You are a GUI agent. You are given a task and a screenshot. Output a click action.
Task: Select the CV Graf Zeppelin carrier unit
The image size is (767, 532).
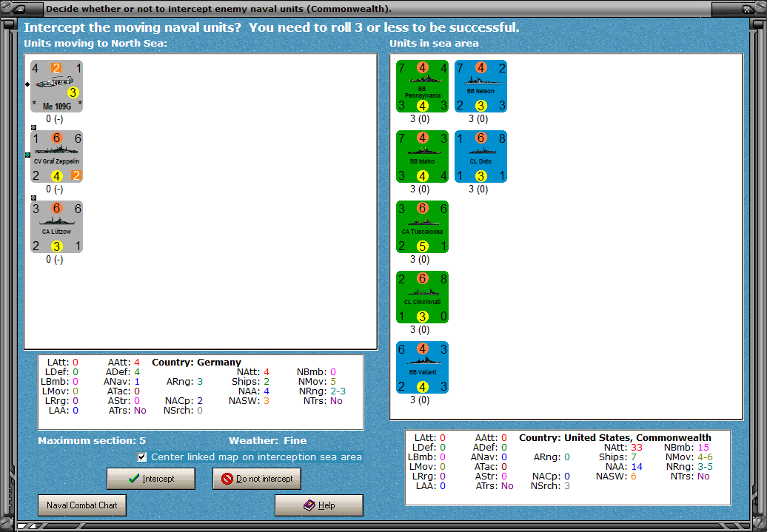(x=57, y=157)
